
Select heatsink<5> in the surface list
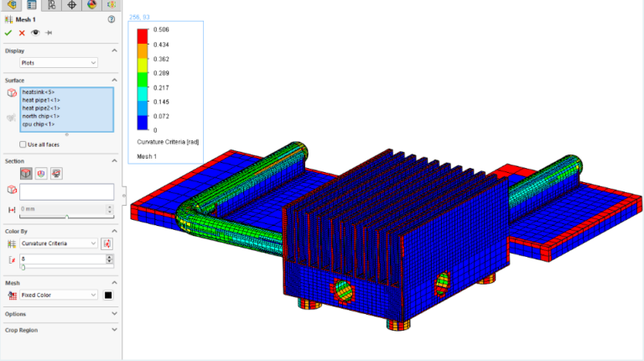tap(38, 92)
